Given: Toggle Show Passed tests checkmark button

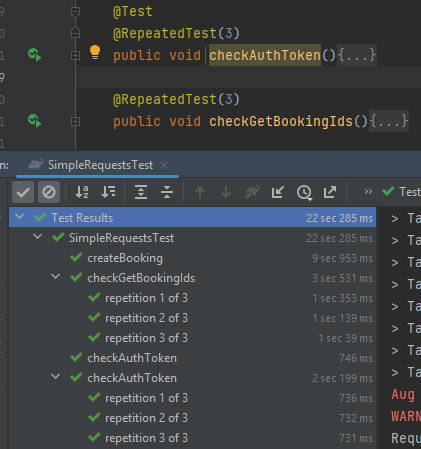Looking at the screenshot, I should [x=23, y=192].
